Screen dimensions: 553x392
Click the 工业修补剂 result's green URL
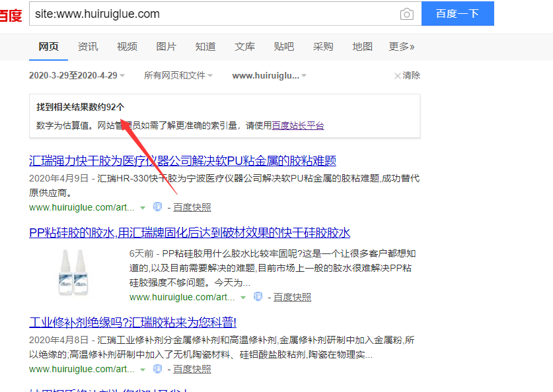[81, 369]
